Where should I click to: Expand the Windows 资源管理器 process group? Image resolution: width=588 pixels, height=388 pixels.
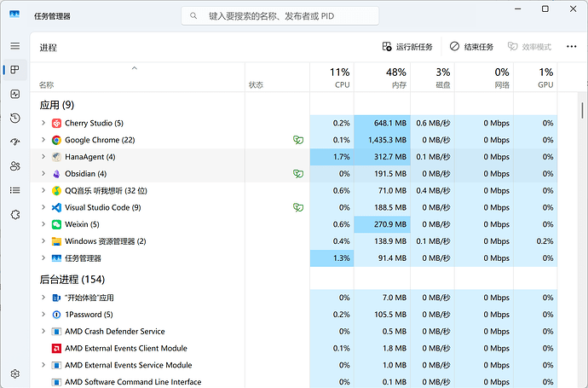click(43, 241)
